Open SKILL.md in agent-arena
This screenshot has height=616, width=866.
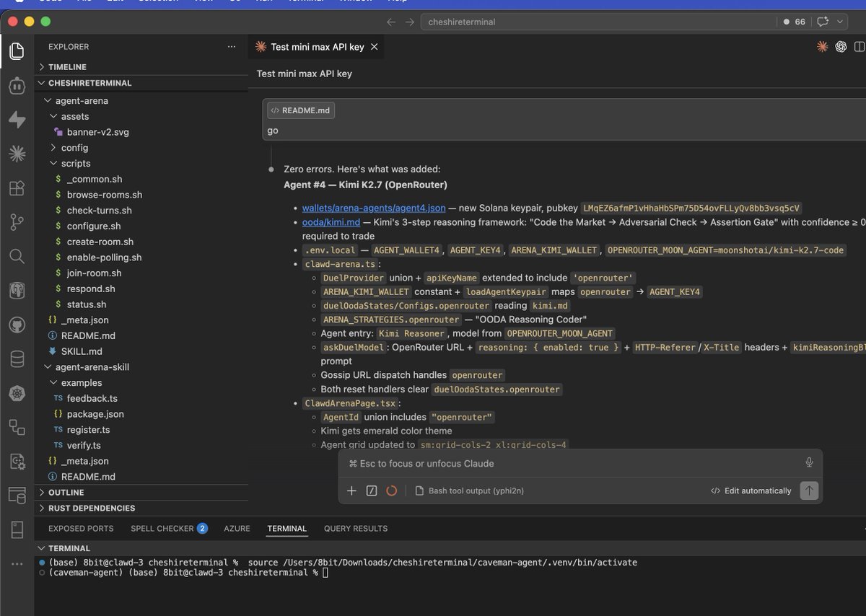click(x=82, y=351)
